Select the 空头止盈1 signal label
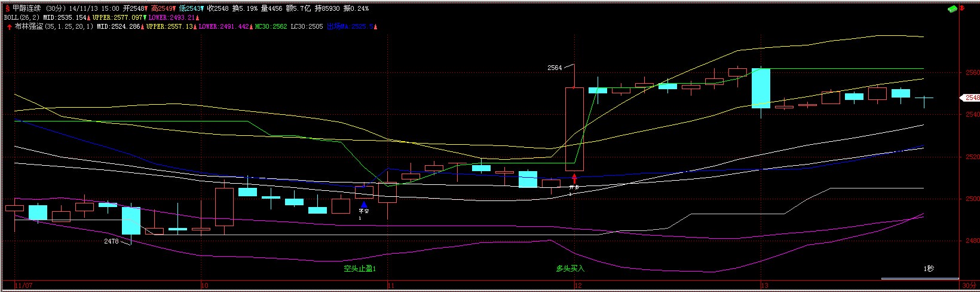This screenshot has width=980, height=292. pos(360,269)
